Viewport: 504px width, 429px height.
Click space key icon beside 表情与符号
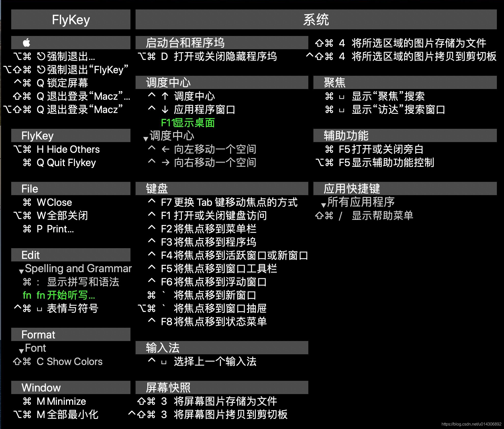[39, 309]
